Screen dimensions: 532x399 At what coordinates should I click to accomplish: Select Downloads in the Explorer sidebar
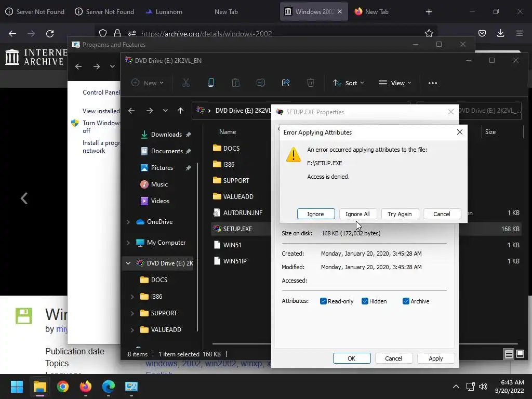coord(166,135)
